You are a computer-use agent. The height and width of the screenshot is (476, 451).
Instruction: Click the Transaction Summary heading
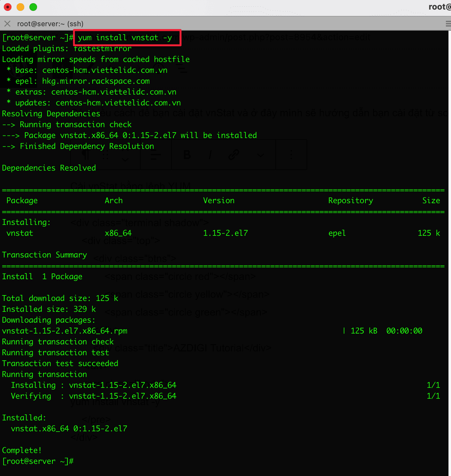44,255
